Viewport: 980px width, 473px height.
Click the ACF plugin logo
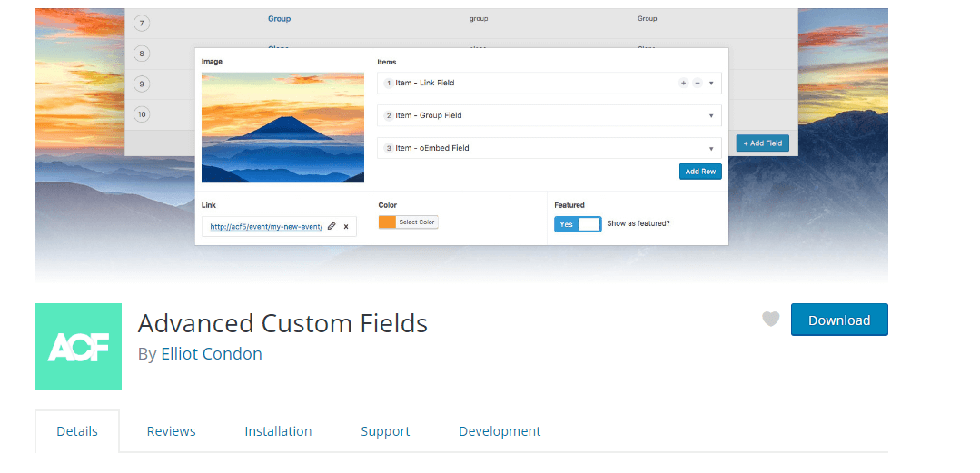[x=78, y=347]
